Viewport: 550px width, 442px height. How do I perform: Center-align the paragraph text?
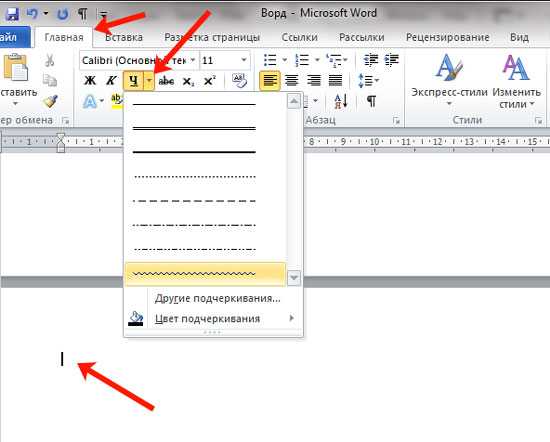point(291,81)
